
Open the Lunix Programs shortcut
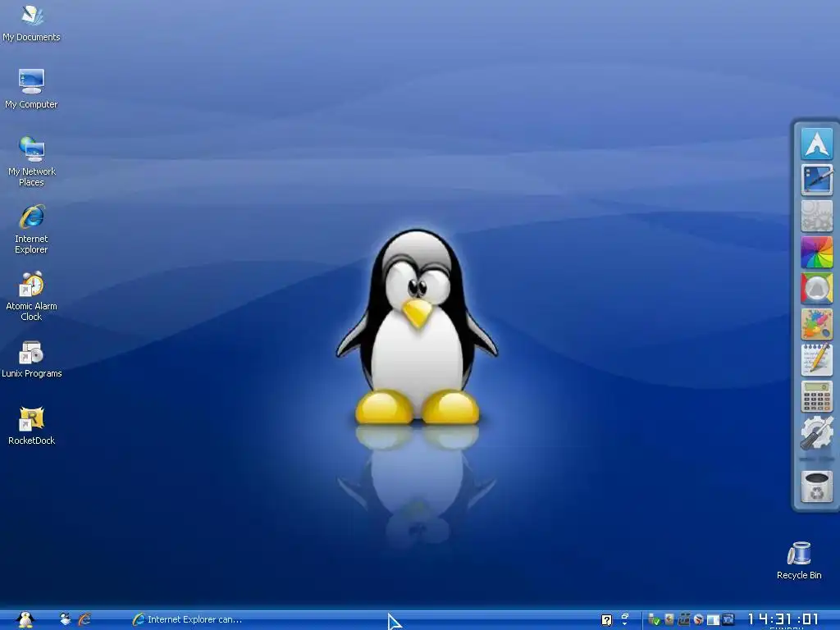pyautogui.click(x=32, y=359)
